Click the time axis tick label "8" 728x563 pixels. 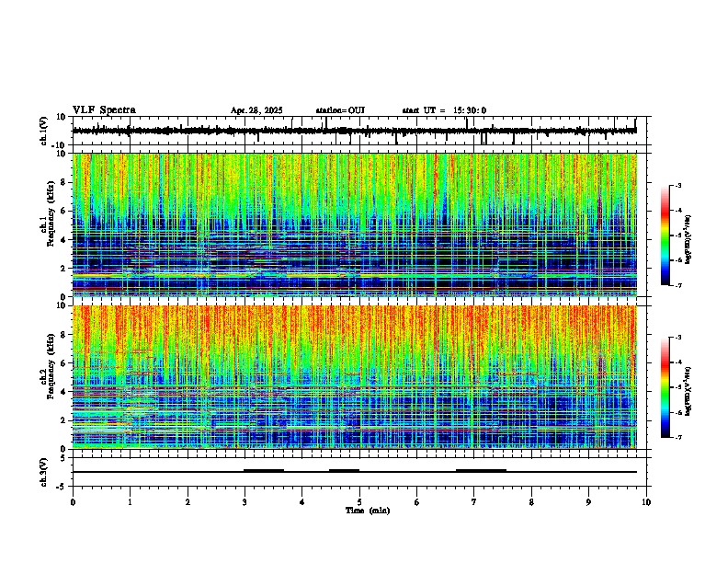(531, 502)
